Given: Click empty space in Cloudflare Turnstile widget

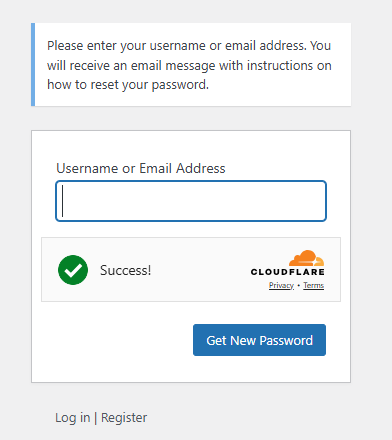Looking at the screenshot, I should tap(200, 270).
